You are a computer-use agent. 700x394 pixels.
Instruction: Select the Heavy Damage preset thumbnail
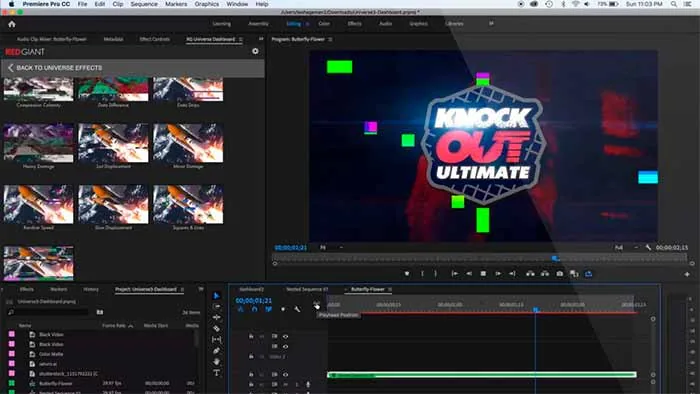38,143
